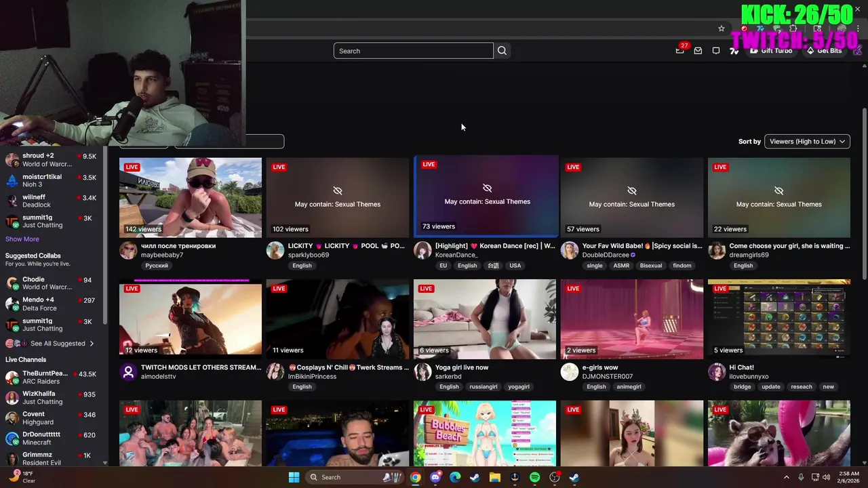The width and height of the screenshot is (868, 488).
Task: Click the sarkerbd channel avatar
Action: point(422,371)
